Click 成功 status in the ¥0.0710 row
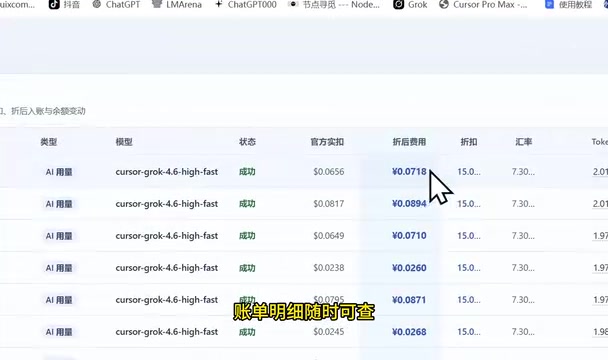Screen dimensions: 608x360 tap(247, 235)
